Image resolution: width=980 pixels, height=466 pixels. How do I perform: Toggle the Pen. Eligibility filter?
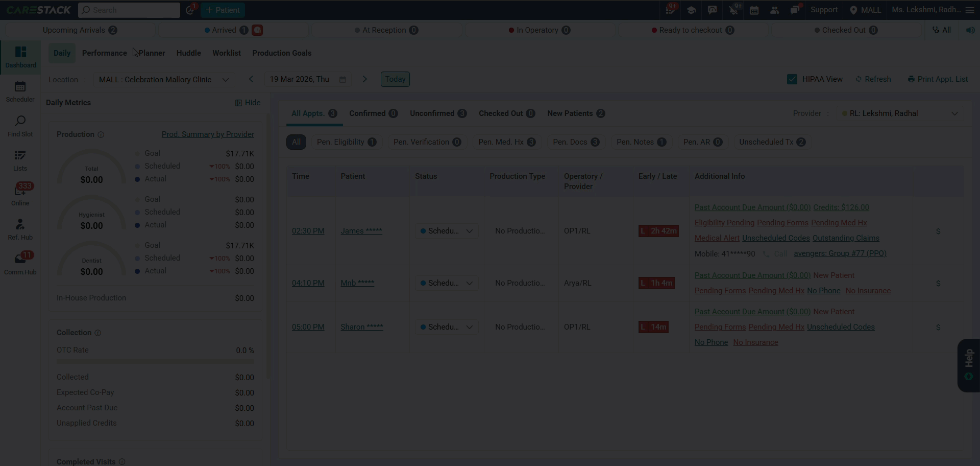[347, 142]
